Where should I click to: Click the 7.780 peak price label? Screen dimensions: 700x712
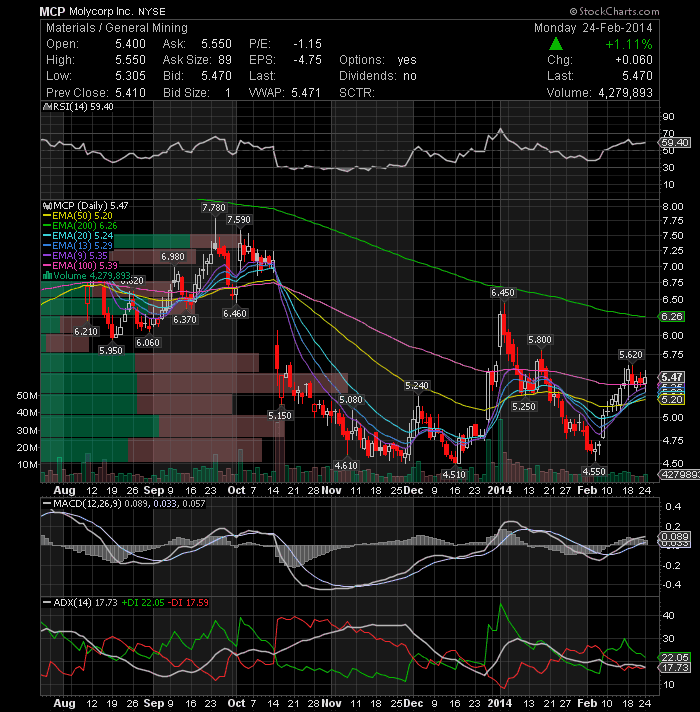(213, 208)
